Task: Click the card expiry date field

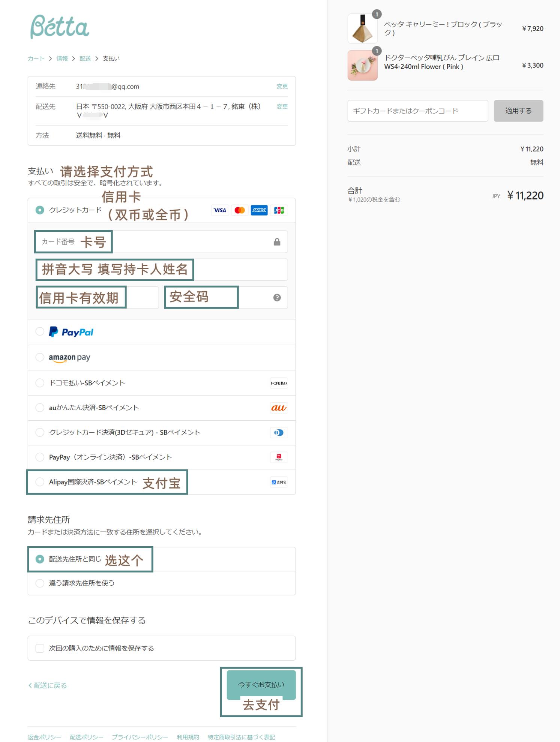Action: pos(97,298)
